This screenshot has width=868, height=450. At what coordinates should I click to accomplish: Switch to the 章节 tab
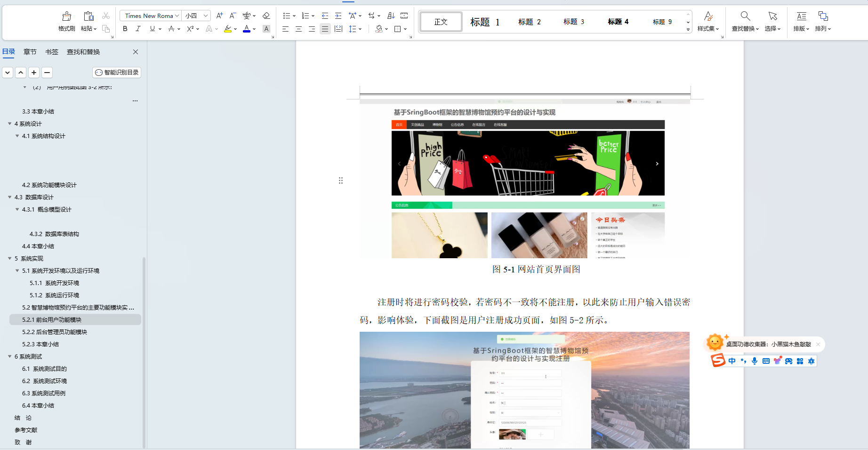[x=30, y=52]
